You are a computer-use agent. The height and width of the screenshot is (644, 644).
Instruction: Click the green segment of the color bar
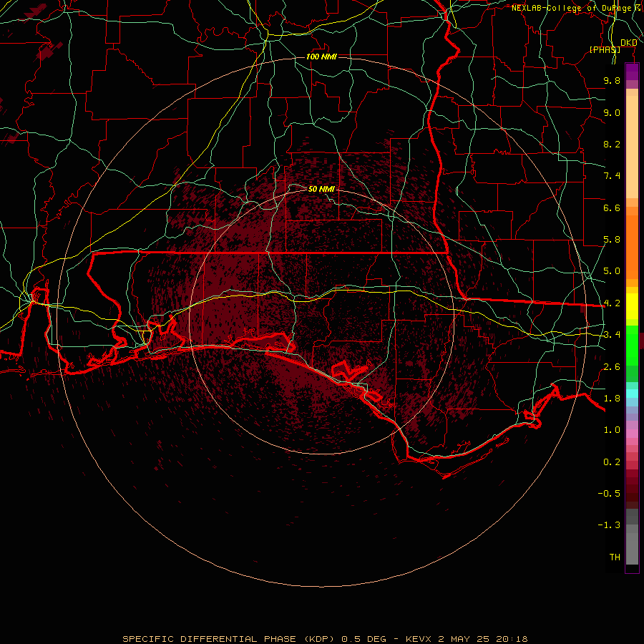pos(632,345)
